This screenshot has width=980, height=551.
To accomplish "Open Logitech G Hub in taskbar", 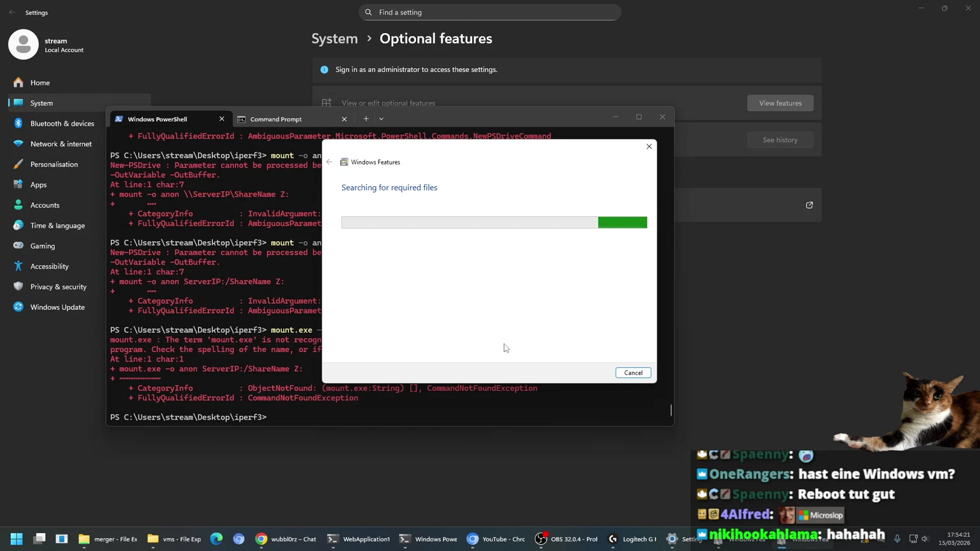I will pyautogui.click(x=632, y=539).
